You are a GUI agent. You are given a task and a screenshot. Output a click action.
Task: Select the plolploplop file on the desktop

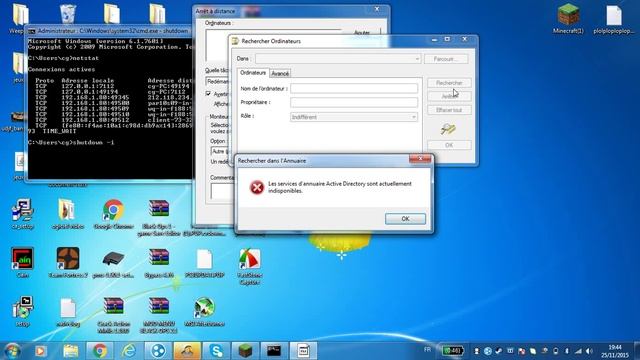(613, 19)
